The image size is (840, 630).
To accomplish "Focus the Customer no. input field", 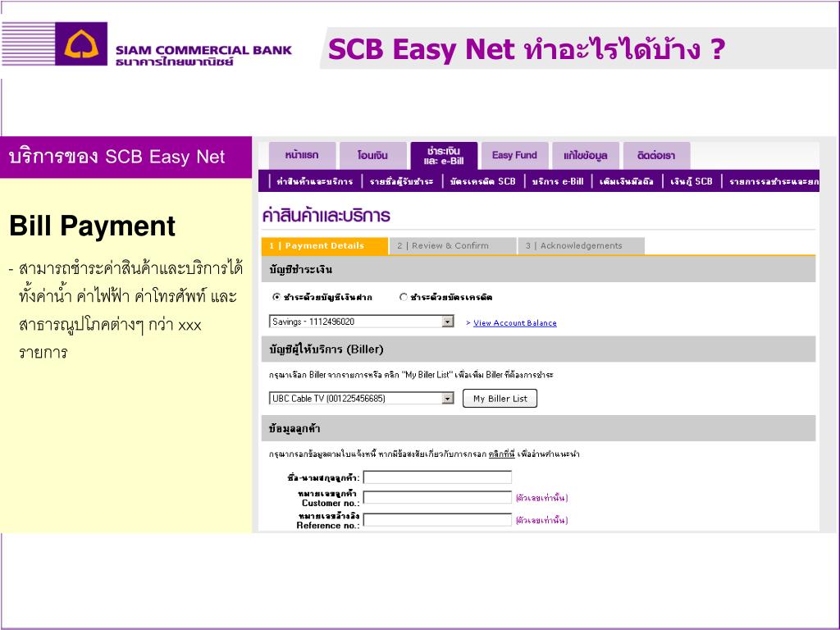I will point(437,498).
